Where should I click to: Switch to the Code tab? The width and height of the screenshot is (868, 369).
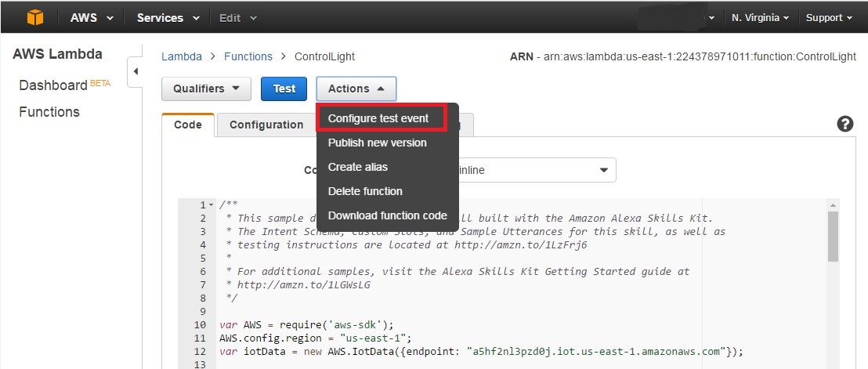tap(188, 125)
